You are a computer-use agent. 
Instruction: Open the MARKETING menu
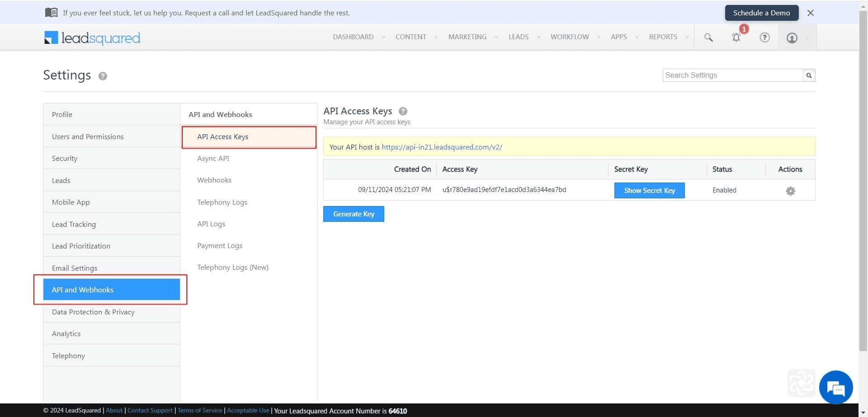coord(467,37)
